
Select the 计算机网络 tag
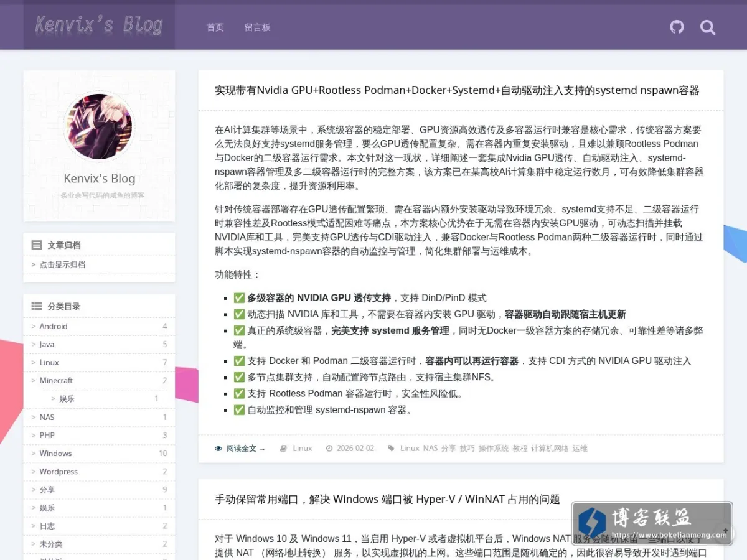[x=550, y=448]
